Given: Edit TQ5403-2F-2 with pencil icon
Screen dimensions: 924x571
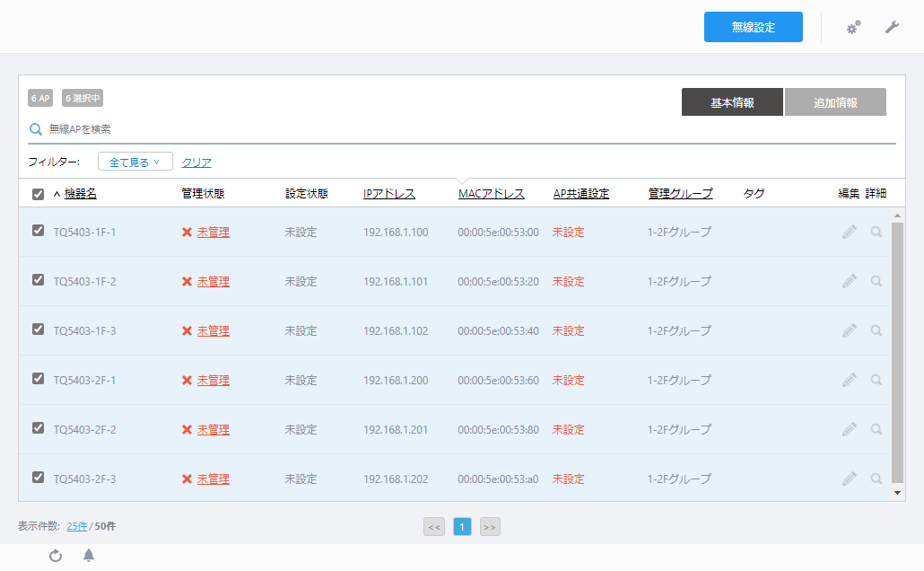Looking at the screenshot, I should pos(850,429).
